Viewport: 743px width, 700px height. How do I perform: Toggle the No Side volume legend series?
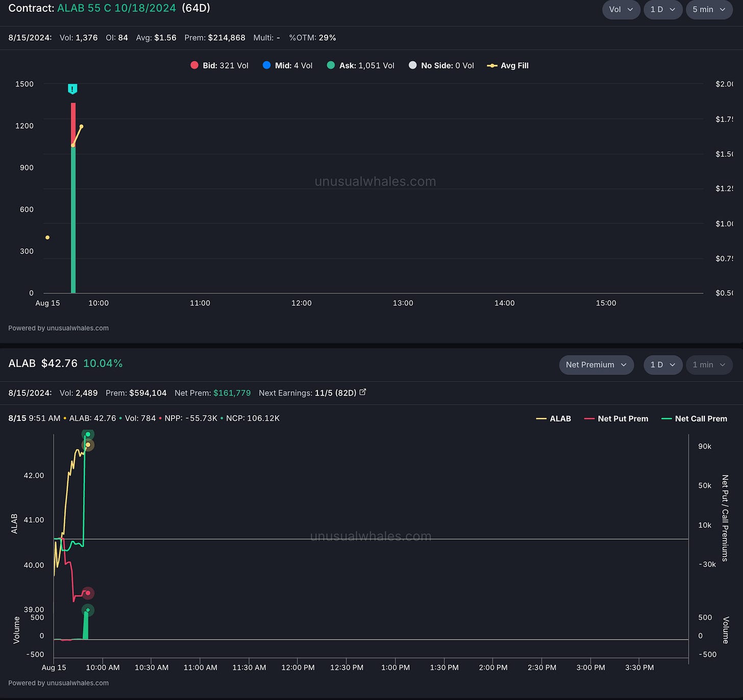tap(441, 65)
